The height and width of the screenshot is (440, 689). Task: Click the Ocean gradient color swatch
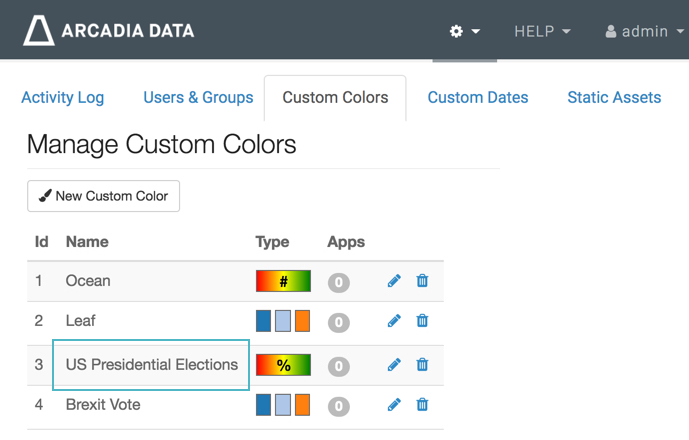pos(284,281)
